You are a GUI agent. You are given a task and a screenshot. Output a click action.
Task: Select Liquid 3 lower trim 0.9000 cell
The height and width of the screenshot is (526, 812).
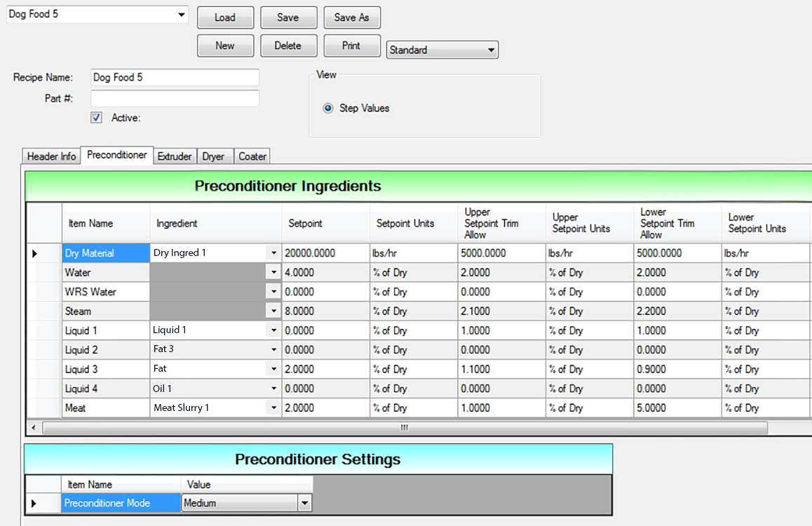[677, 369]
